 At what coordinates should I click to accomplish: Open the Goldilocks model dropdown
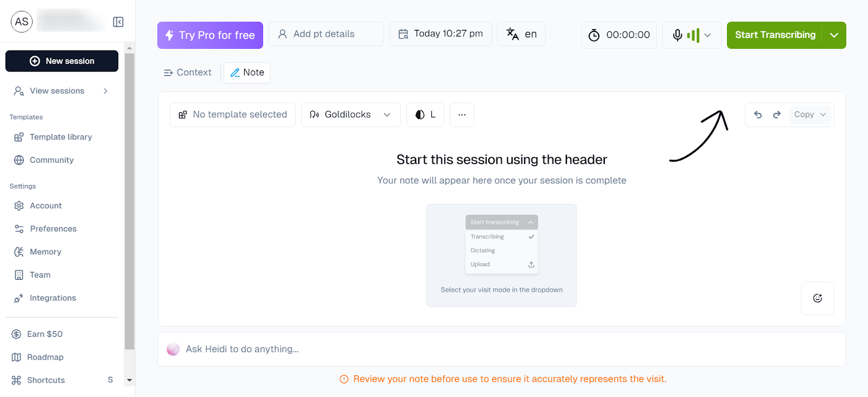[350, 114]
